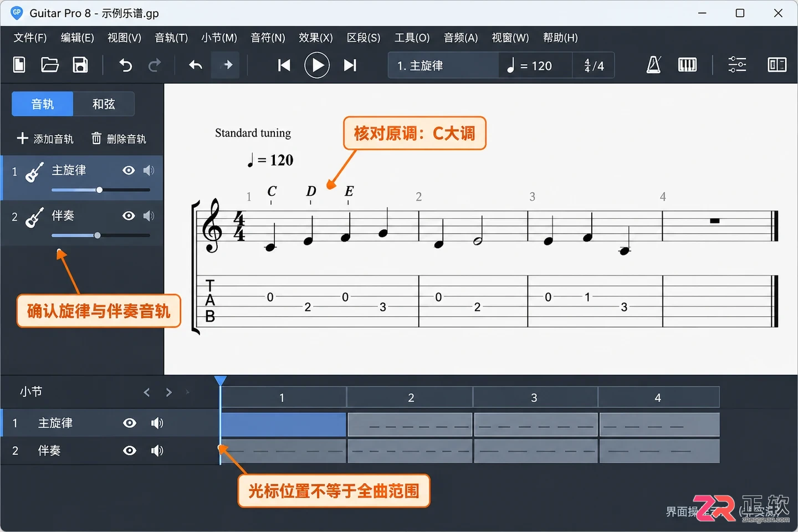Open the 工具(O) menu
This screenshot has width=798, height=532.
click(x=412, y=38)
